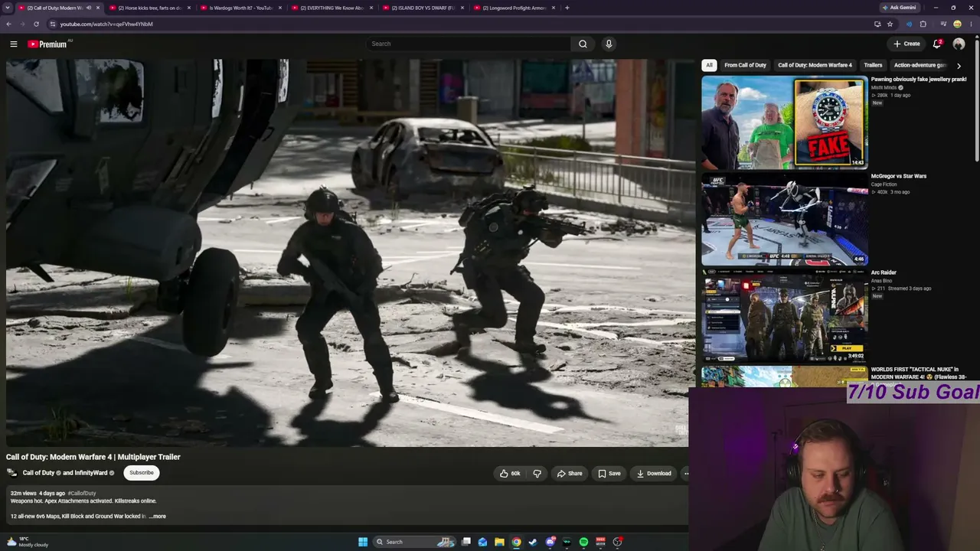Bookmark this page with the star icon
Screen dimensions: 980x551
tap(890, 24)
